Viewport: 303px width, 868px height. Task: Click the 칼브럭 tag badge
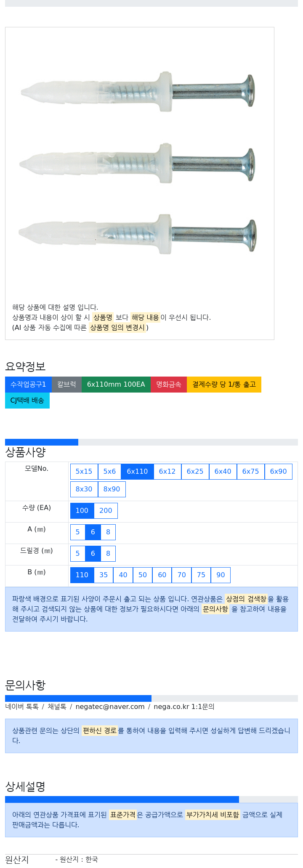pyautogui.click(x=66, y=385)
